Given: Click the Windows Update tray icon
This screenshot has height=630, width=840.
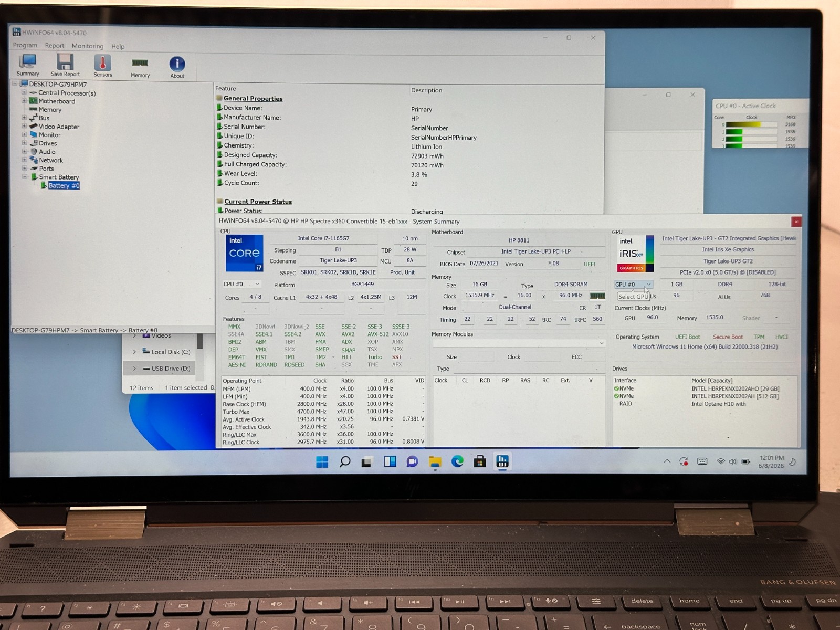Looking at the screenshot, I should [x=684, y=461].
